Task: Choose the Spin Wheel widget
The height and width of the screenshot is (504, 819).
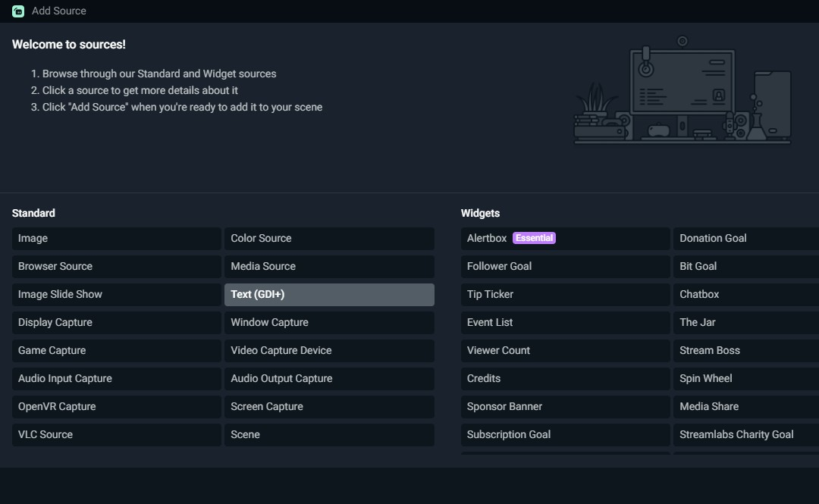Action: (745, 378)
